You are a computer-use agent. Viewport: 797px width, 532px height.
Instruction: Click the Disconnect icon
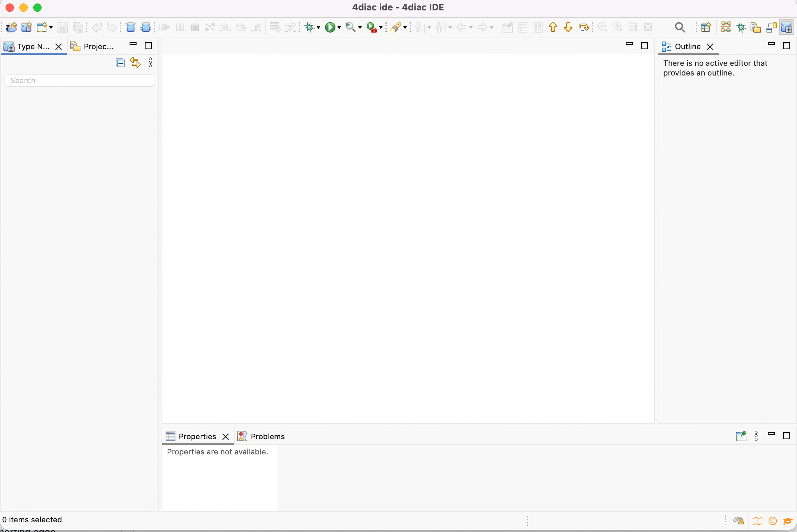[x=210, y=27]
